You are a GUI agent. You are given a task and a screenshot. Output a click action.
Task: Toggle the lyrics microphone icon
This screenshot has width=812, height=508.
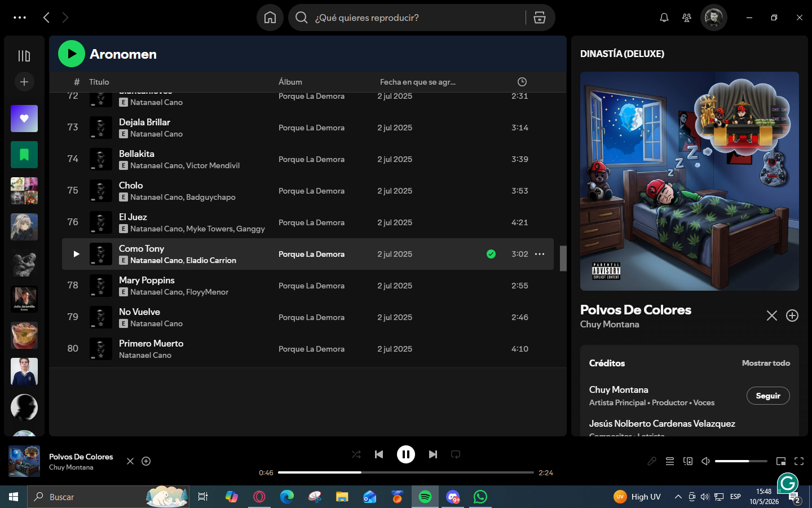[x=652, y=461]
